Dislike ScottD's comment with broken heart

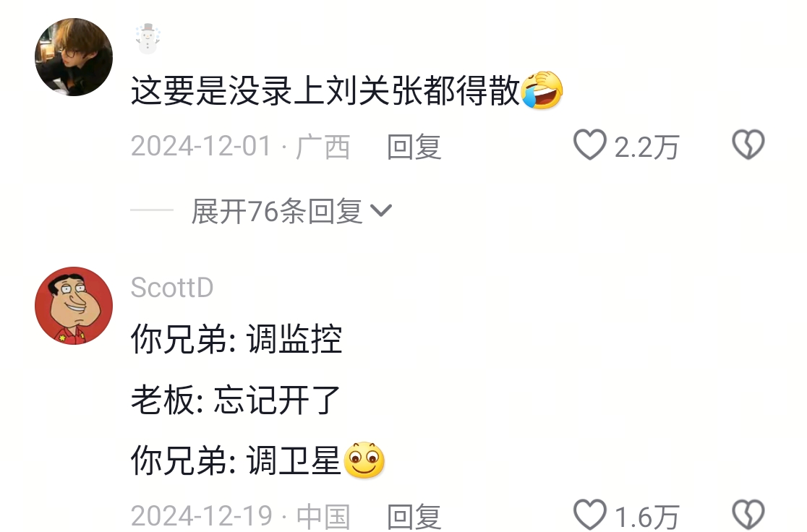click(x=748, y=515)
